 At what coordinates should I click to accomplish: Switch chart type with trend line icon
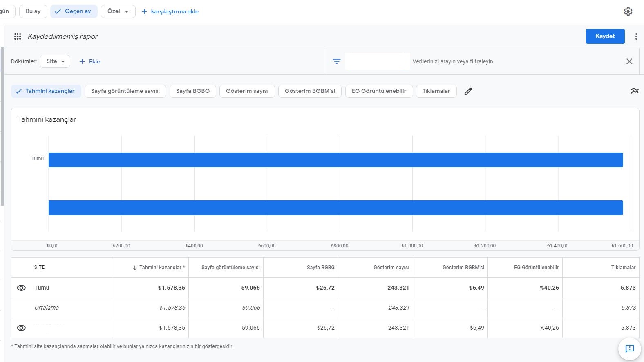coord(634,91)
